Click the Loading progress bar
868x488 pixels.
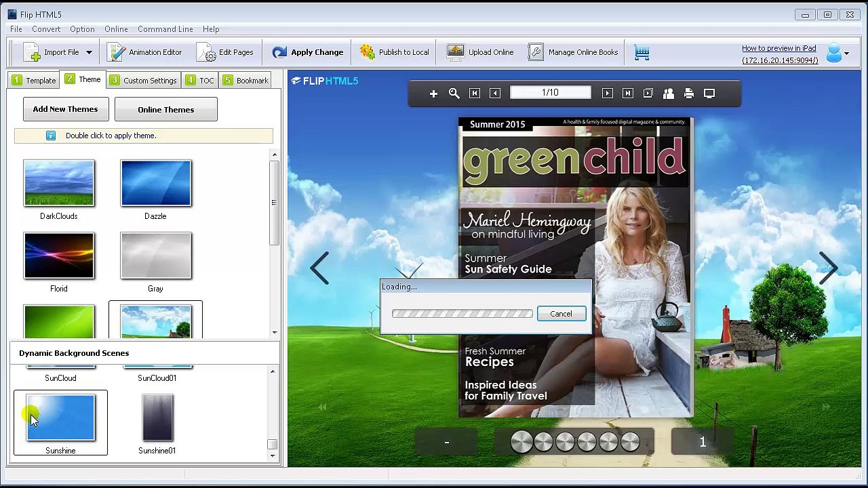tap(462, 314)
